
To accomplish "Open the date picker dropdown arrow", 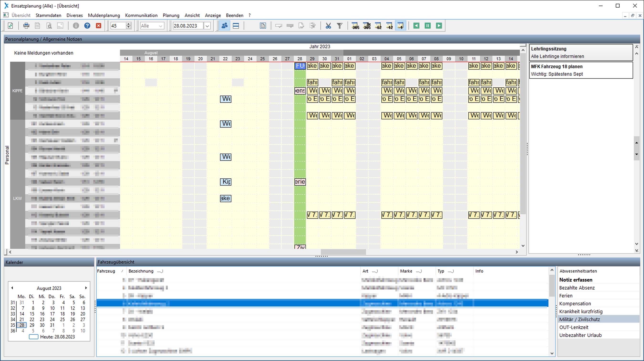I will [207, 26].
